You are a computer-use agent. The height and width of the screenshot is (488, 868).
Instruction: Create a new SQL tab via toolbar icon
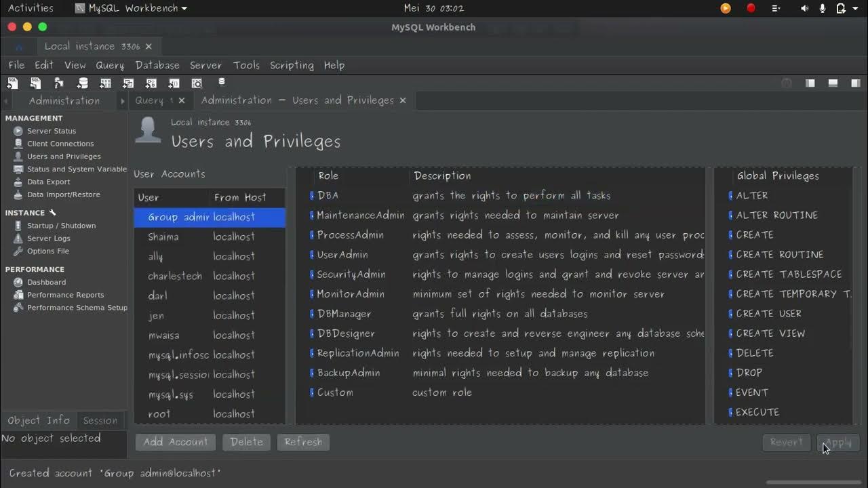point(12,83)
